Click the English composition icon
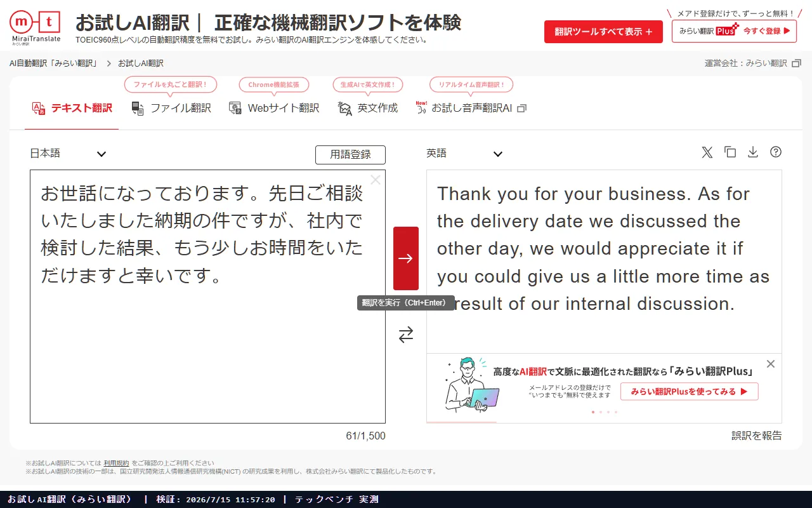The image size is (812, 508). coord(344,109)
